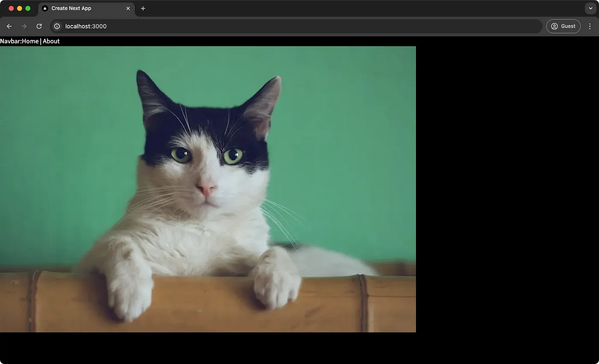Click the cat photo on the page
The image size is (599, 364).
coord(208,189)
